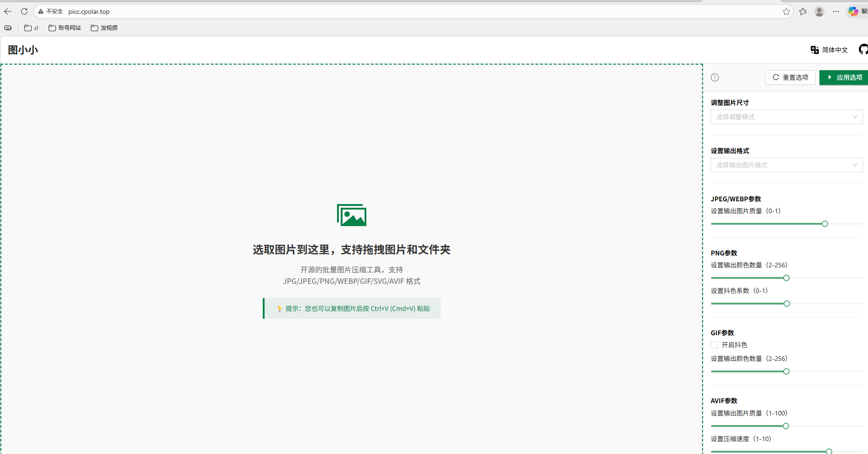Reload the page with refresh icon
Image resolution: width=868 pixels, height=454 pixels.
[x=24, y=11]
